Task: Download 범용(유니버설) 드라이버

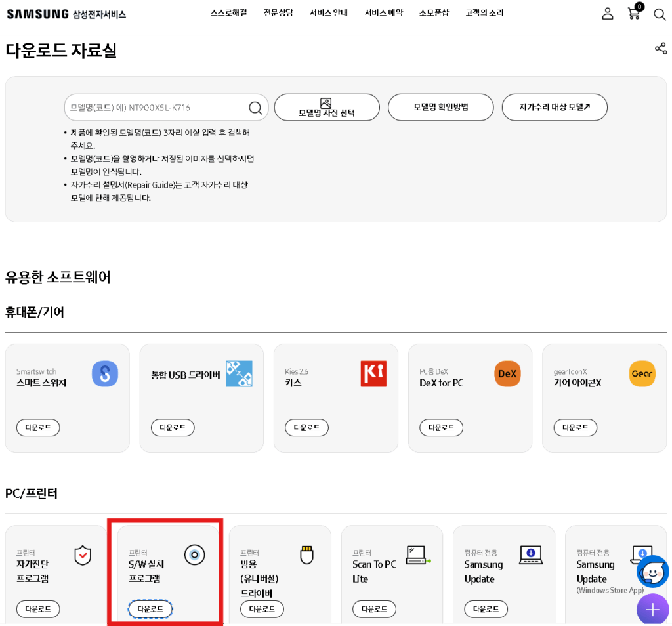Action: coord(262,609)
